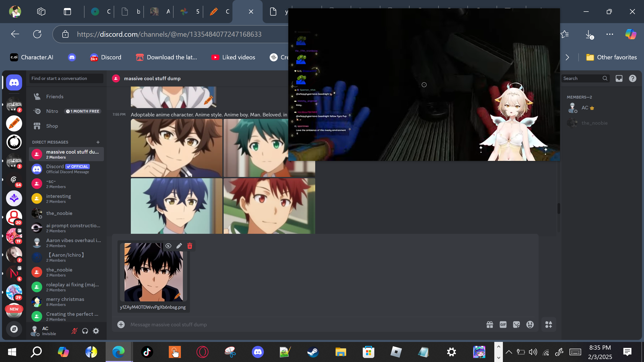The width and height of the screenshot is (644, 362).
Task: Open Copilot in the Edge toolbar
Action: click(630, 34)
